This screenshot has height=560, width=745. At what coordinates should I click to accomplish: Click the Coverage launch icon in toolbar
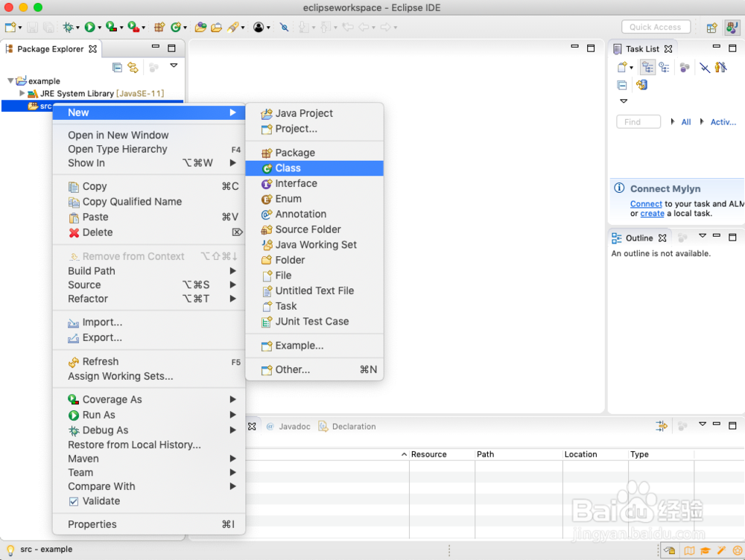[111, 27]
